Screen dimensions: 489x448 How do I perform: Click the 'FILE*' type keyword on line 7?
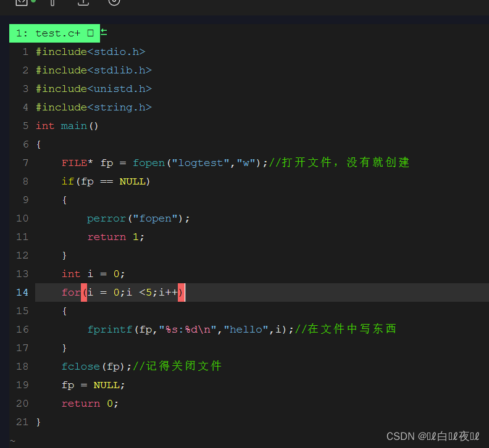tap(77, 163)
